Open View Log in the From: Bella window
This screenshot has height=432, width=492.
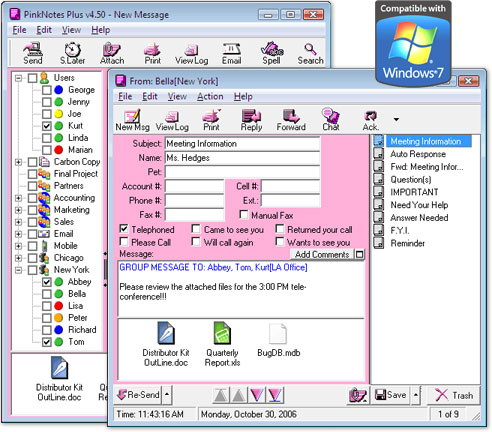(172, 120)
